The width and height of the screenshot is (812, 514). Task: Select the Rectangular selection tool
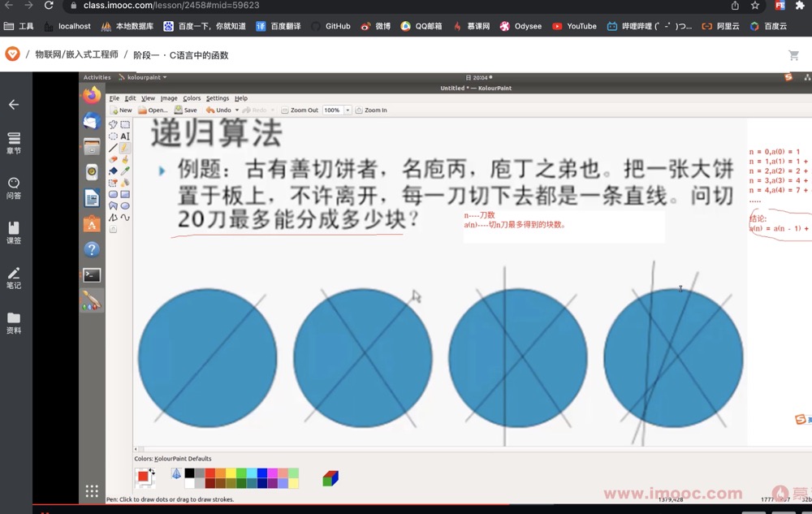(x=126, y=123)
